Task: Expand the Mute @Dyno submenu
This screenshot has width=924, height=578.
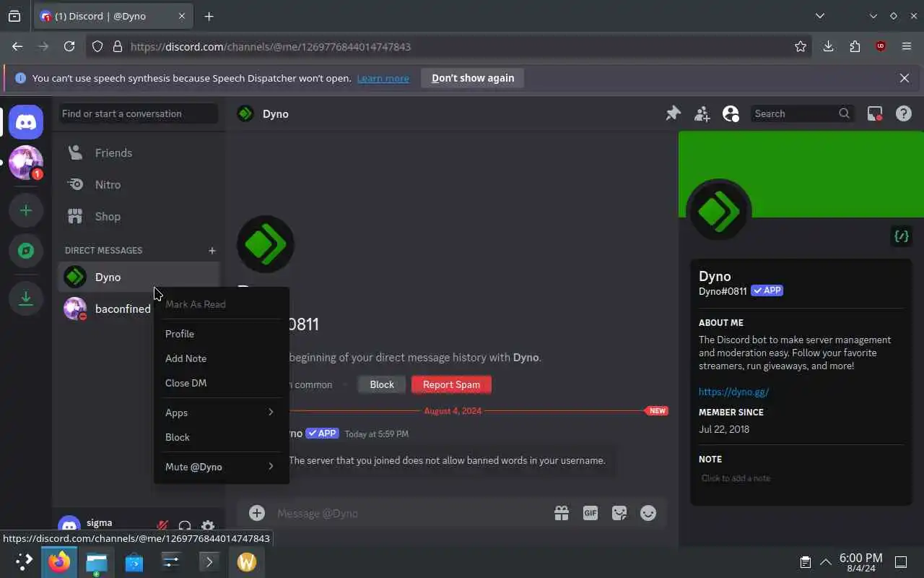Action: point(221,467)
